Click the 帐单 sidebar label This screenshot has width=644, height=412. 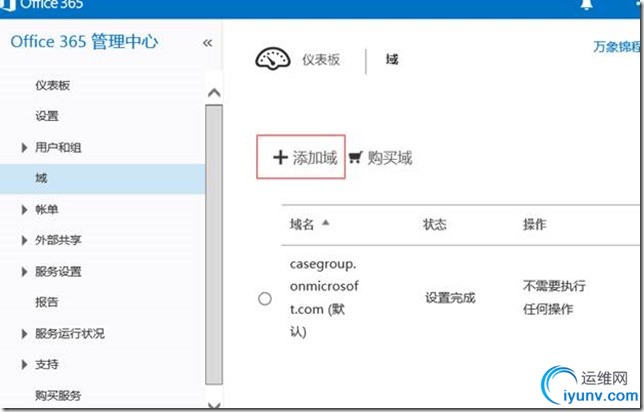pos(47,209)
